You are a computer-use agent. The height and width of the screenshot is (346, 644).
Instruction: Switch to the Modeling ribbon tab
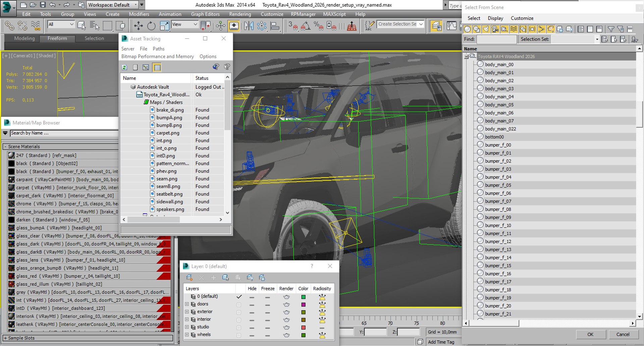pos(24,38)
